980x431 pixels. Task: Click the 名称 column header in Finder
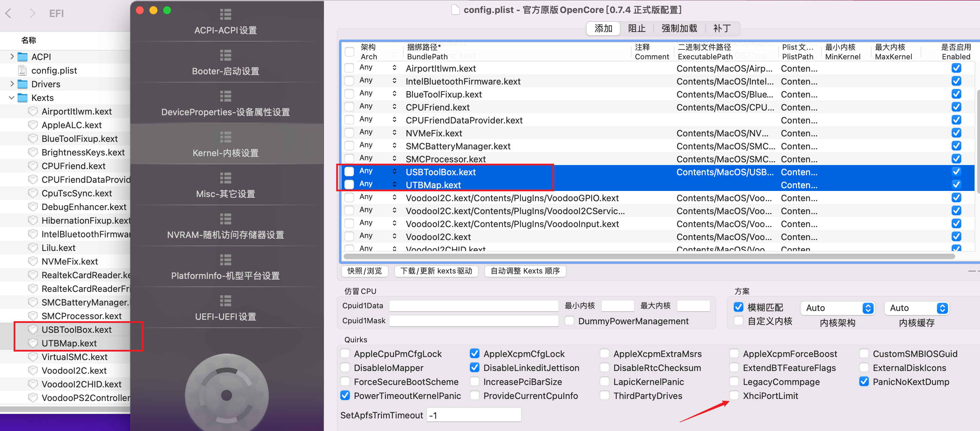tap(29, 40)
